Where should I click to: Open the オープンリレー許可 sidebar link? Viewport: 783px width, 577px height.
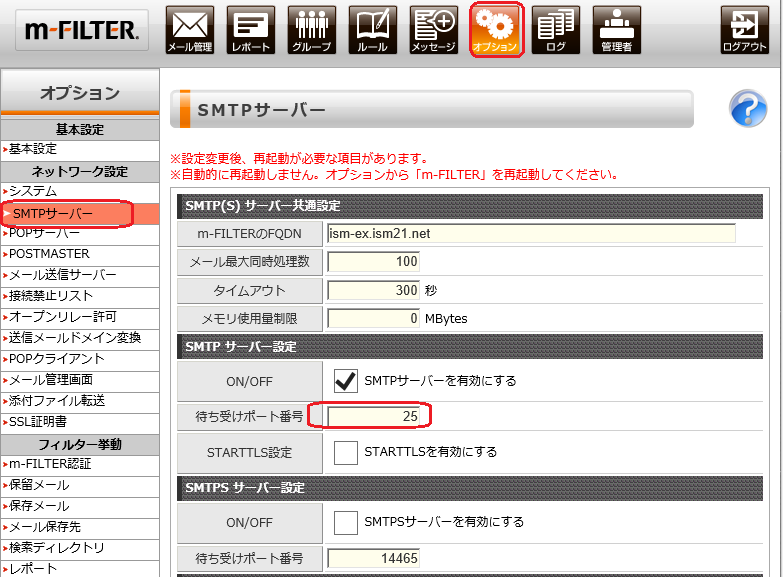62,317
